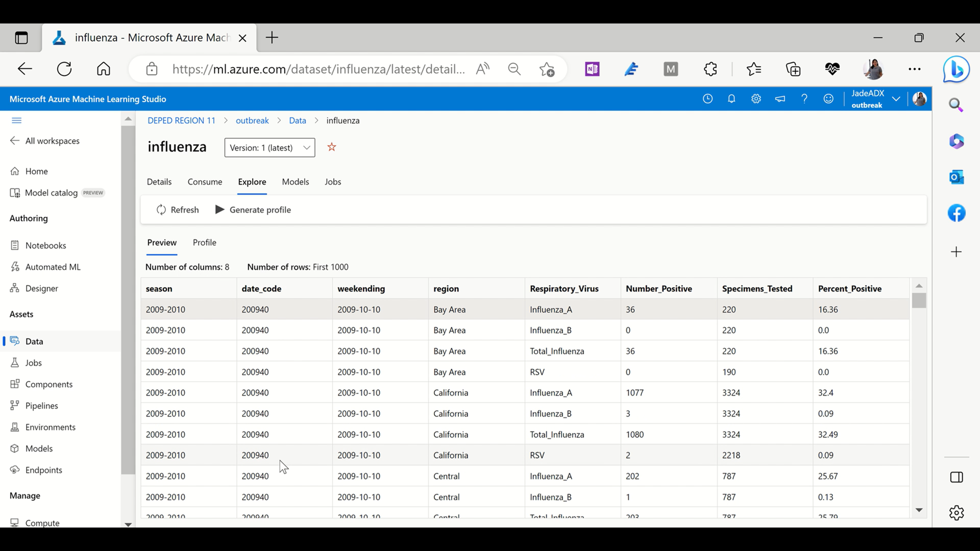Expand the JadeADX workspace switcher chevron
Screen dimensions: 980x551
pos(896,99)
